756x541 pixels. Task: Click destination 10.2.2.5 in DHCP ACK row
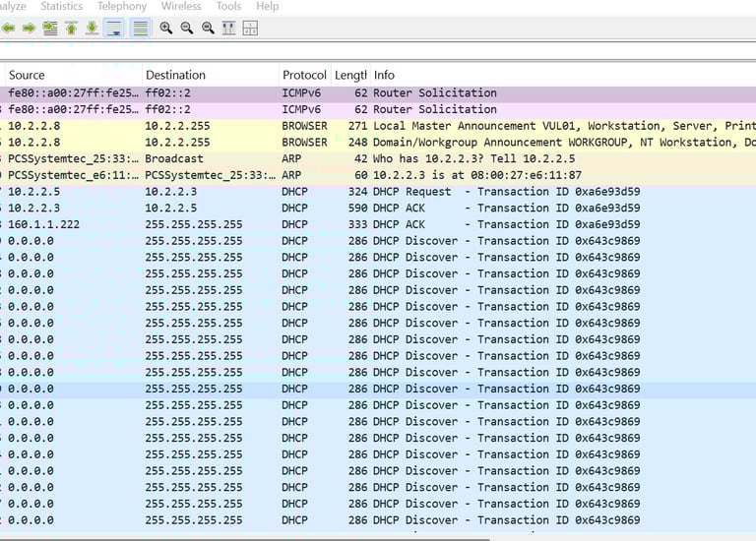tap(171, 209)
